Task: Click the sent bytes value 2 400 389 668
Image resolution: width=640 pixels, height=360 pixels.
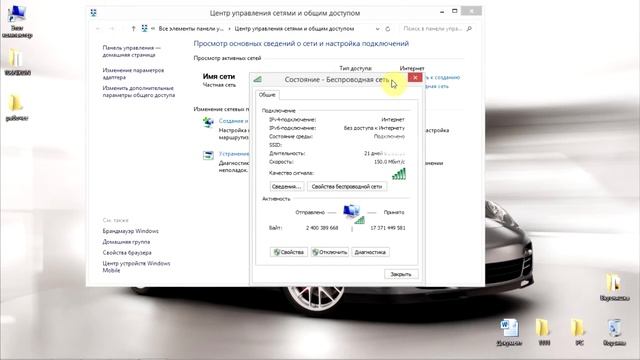Action: (x=322, y=228)
